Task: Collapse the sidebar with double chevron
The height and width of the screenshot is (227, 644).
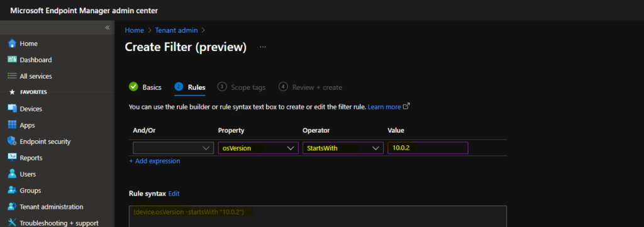Action: coord(107,28)
